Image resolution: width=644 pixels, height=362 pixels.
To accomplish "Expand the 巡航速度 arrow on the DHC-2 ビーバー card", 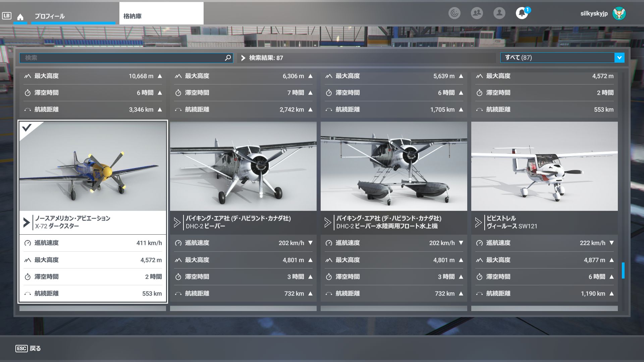I will [310, 243].
